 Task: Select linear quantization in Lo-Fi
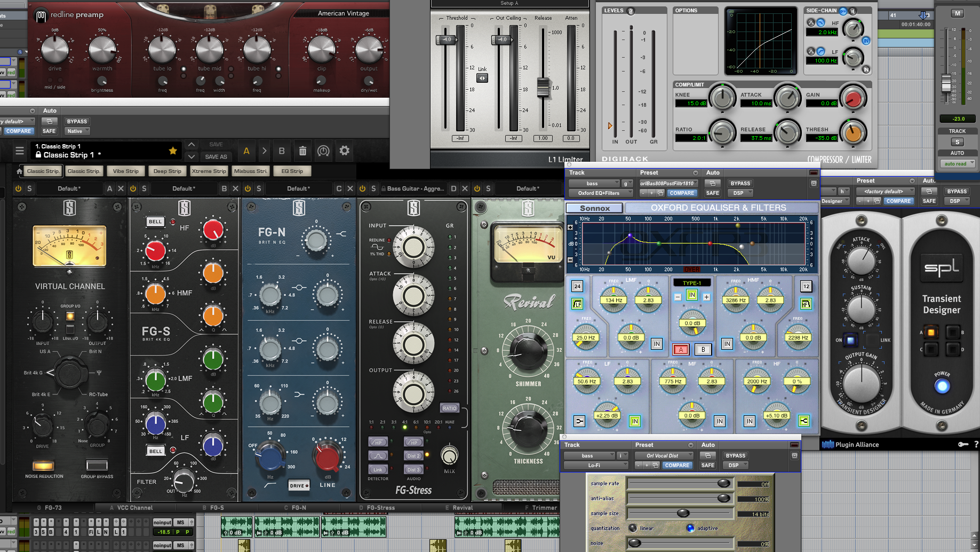[x=633, y=528]
